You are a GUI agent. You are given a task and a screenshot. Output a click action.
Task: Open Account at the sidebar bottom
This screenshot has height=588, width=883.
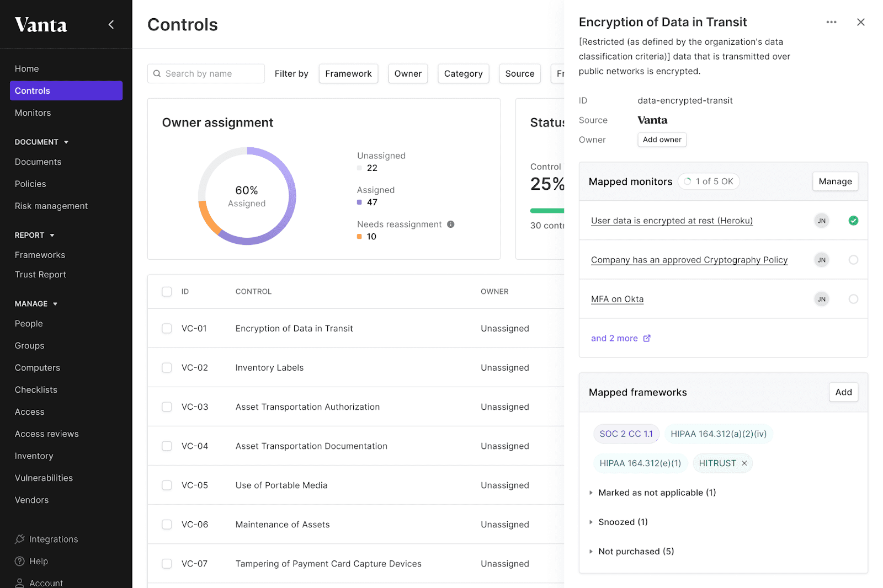[46, 583]
